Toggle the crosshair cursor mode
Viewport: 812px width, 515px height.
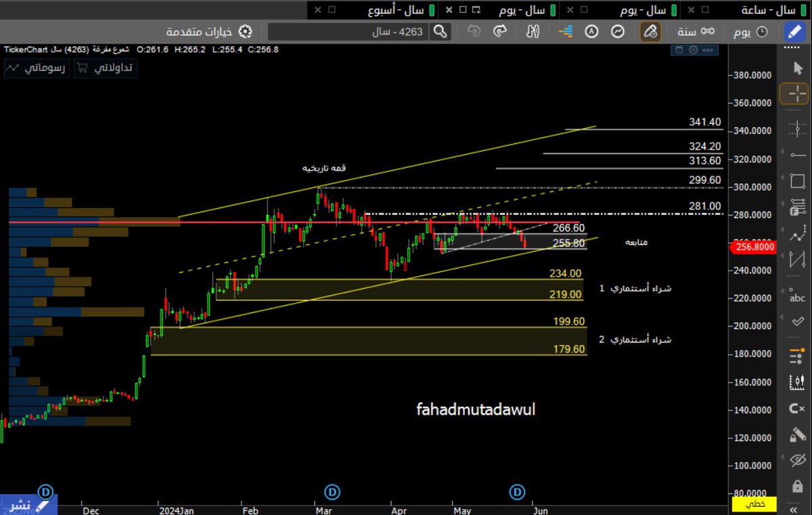tap(793, 94)
